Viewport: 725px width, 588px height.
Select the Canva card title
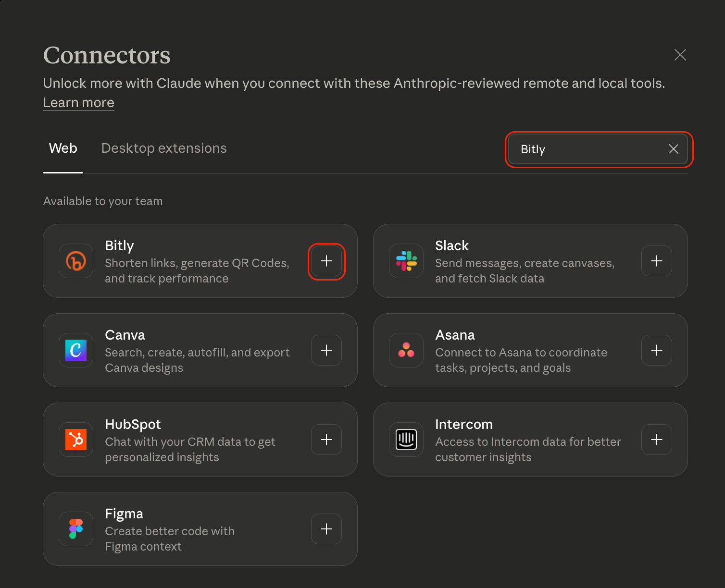(x=125, y=335)
